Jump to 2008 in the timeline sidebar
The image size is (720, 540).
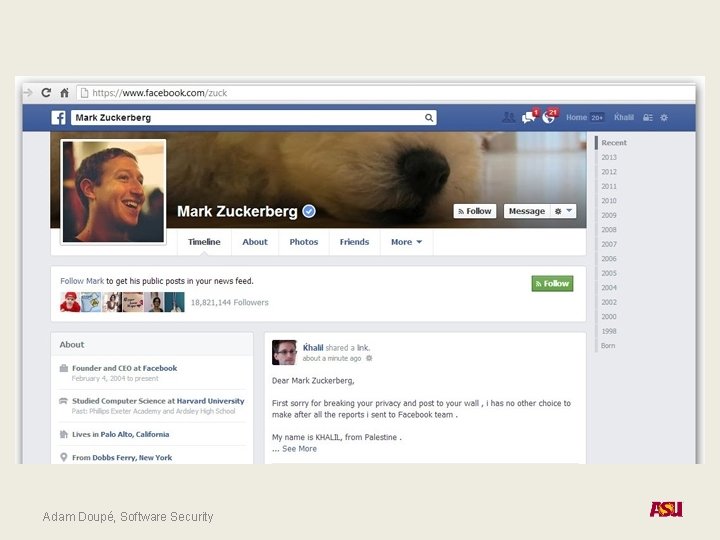[609, 230]
